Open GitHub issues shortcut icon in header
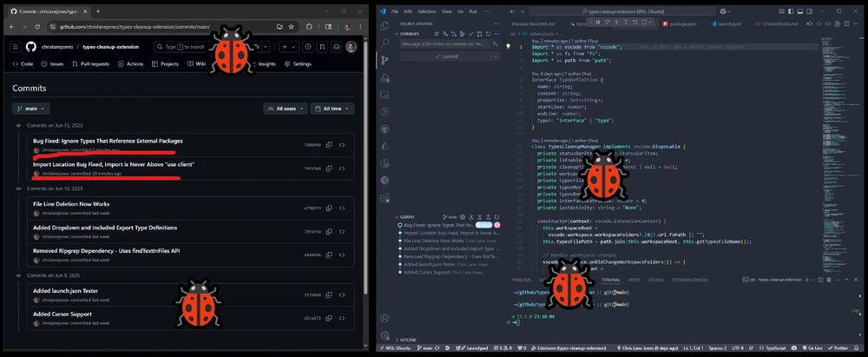This screenshot has width=868, height=357. click(308, 47)
